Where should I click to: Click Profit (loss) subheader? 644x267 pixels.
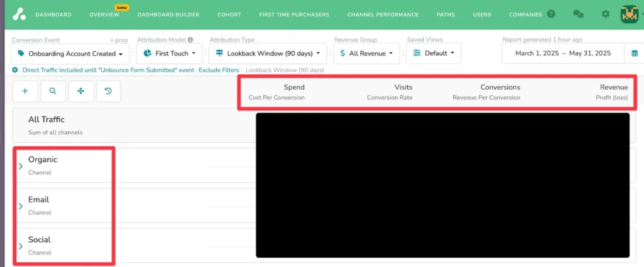pyautogui.click(x=612, y=98)
